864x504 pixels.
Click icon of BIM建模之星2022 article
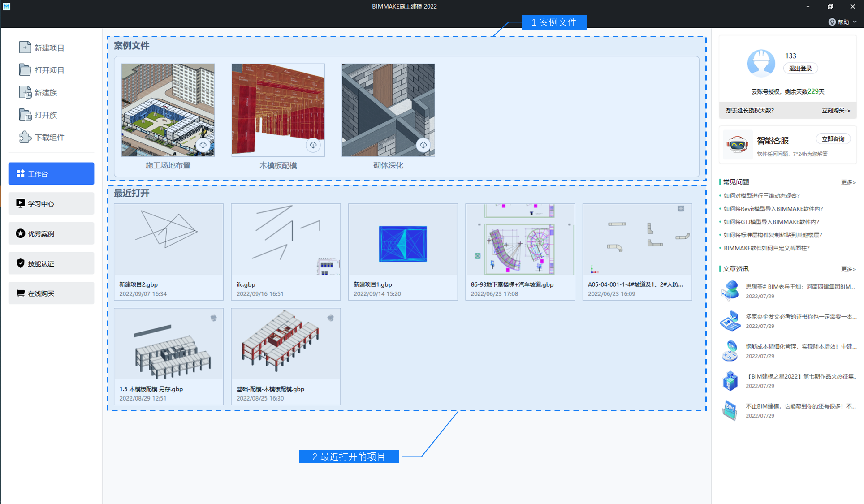(730, 380)
